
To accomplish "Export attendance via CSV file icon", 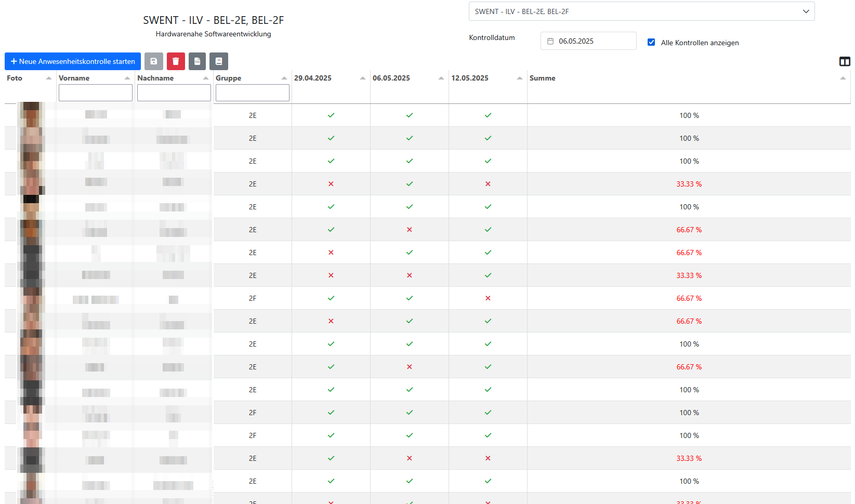I will tap(197, 61).
